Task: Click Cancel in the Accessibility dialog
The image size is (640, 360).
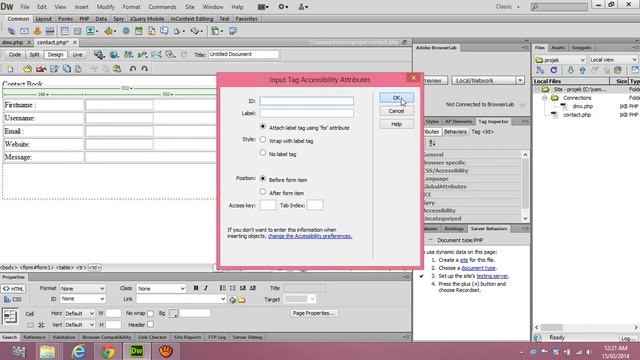Action: [x=396, y=111]
